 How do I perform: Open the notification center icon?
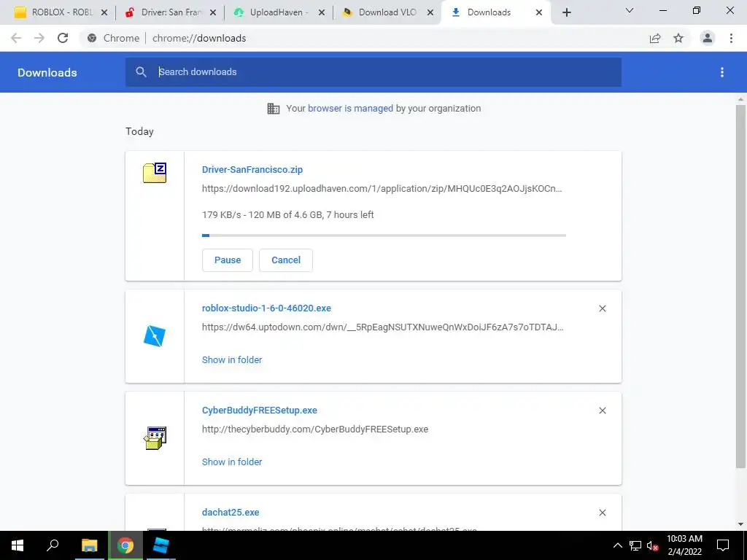723,545
